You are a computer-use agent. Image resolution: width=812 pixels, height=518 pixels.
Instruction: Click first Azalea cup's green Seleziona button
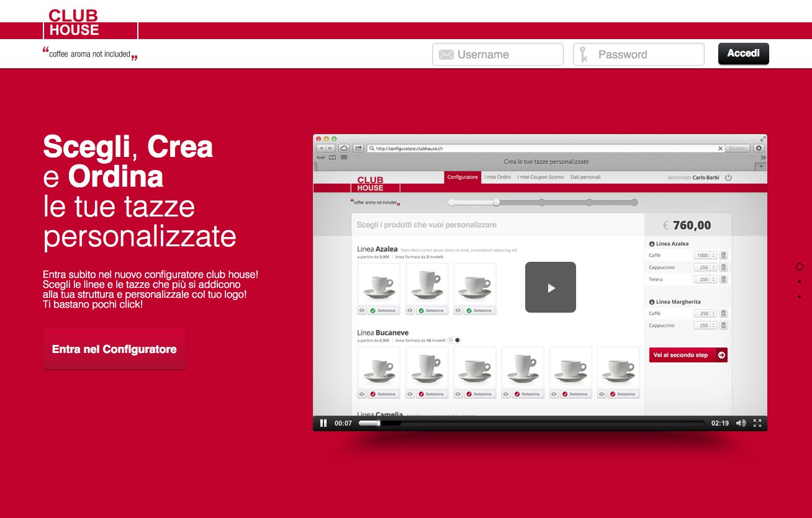(382, 310)
